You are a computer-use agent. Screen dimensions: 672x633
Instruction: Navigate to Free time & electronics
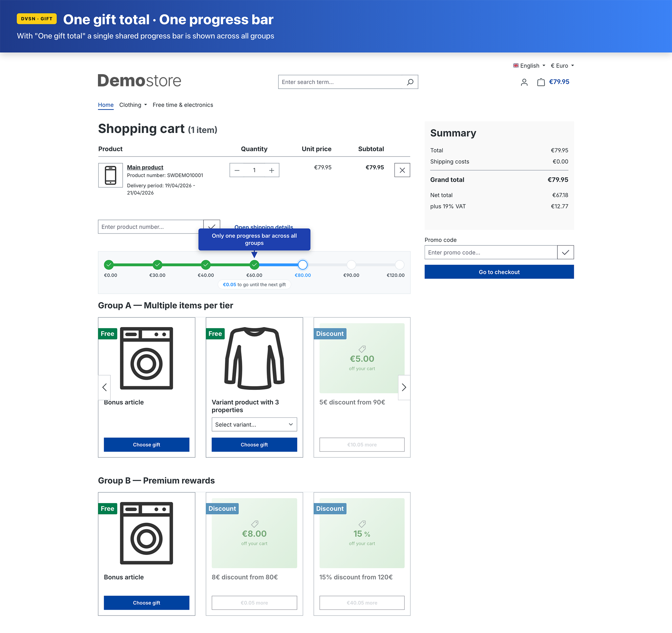182,105
